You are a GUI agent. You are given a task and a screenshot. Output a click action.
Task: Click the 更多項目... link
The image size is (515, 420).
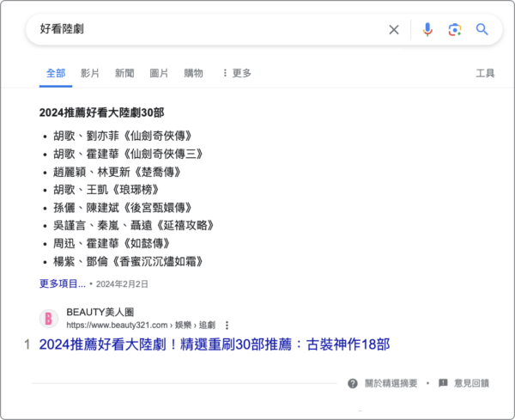(x=63, y=283)
